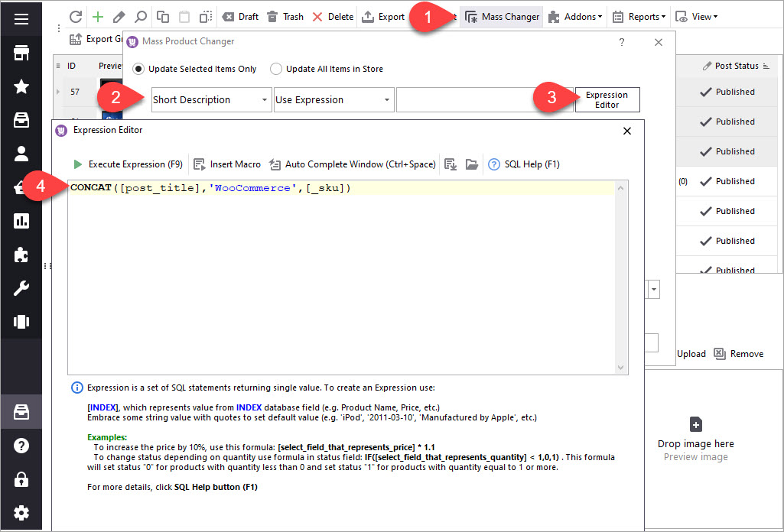Click the wrench tools sidebar icon
Screen dimensions: 784x532
21,288
